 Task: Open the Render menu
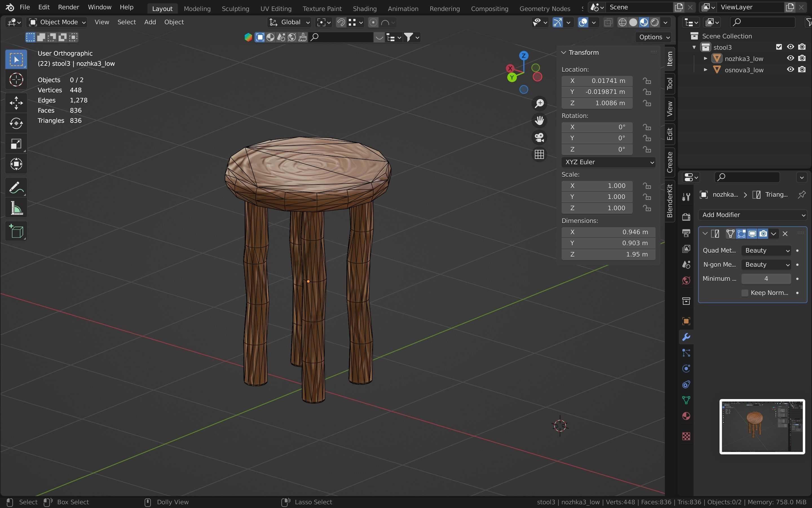[69, 7]
